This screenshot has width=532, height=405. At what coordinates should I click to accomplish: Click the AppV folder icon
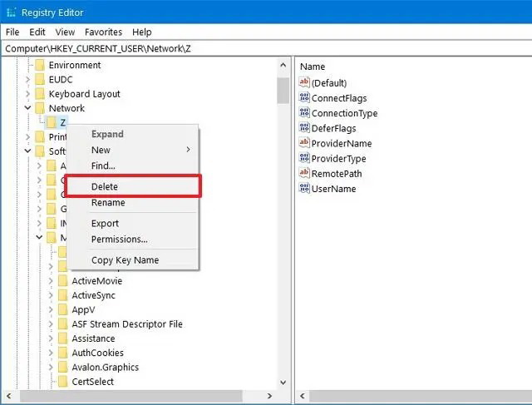tap(63, 310)
